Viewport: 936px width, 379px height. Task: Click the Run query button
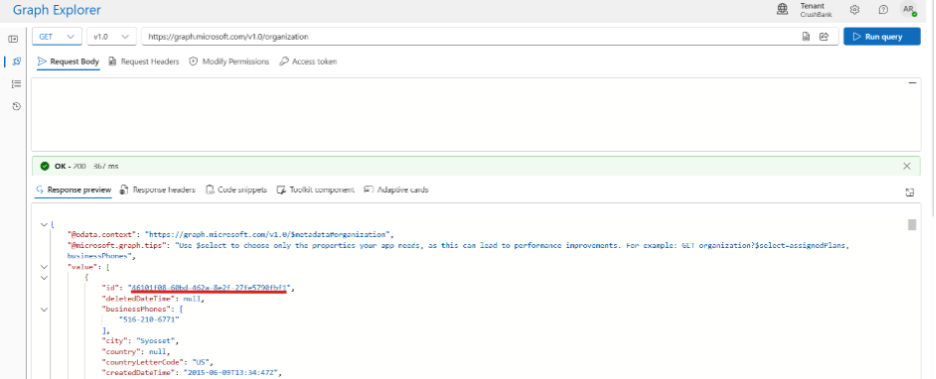(x=882, y=37)
